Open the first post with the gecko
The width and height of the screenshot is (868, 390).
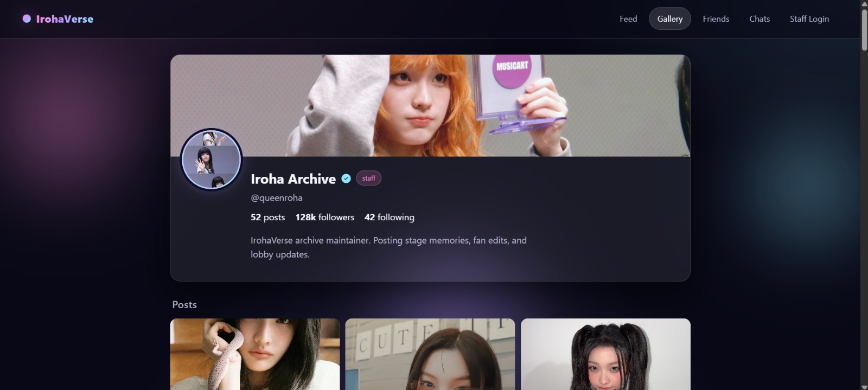click(x=255, y=354)
